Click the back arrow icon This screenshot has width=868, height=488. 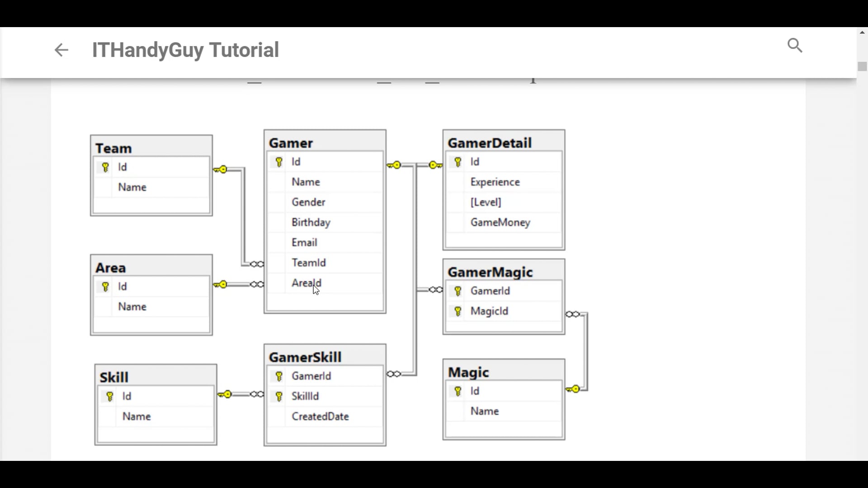(61, 50)
